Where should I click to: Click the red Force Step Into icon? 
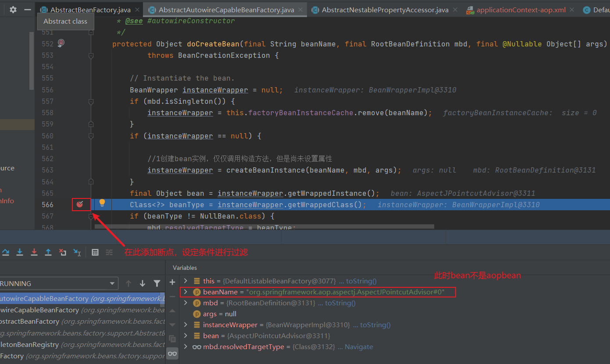[34, 252]
